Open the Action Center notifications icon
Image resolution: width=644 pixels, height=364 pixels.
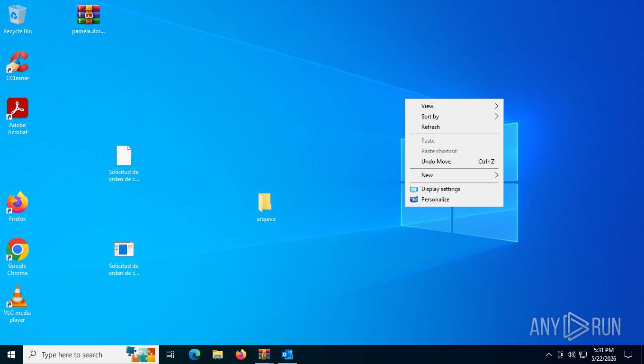point(628,355)
